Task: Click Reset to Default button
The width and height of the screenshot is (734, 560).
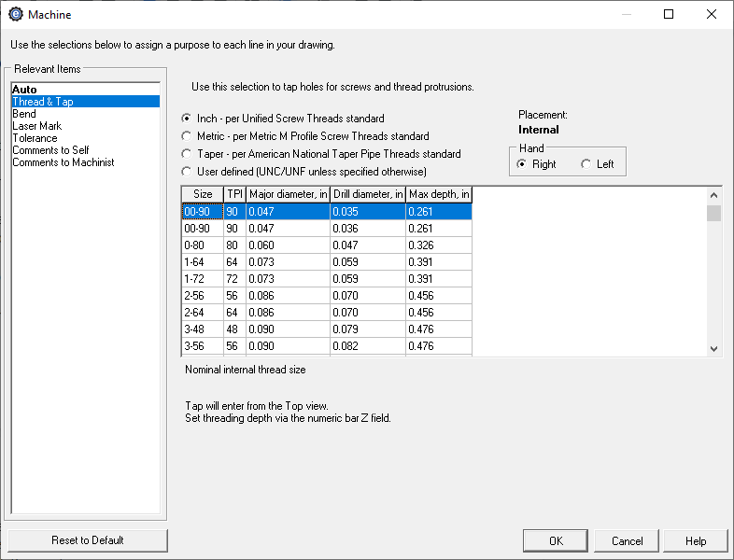Action: pos(88,540)
